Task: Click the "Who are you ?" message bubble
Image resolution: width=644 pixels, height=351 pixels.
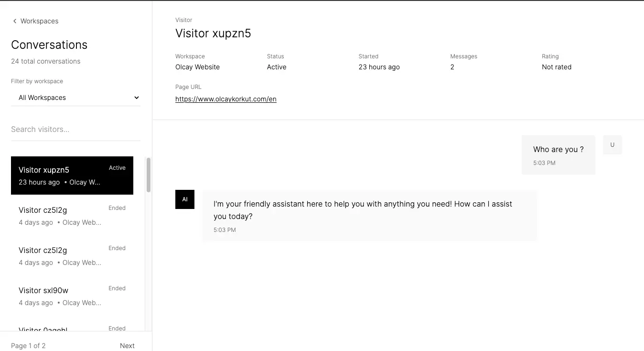Action: coord(558,155)
